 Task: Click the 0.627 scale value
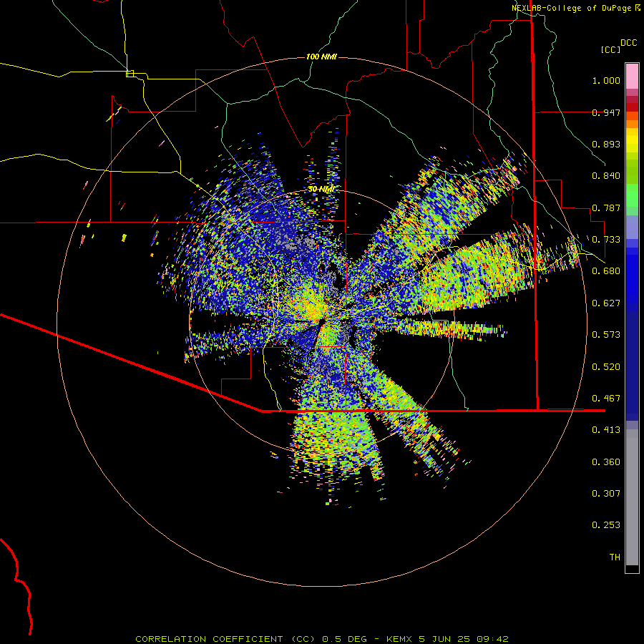(606, 303)
